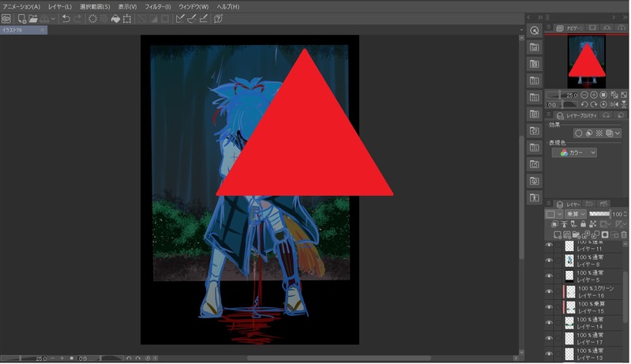Open the フィルター(I) menu
The image size is (631, 364).
click(x=158, y=7)
